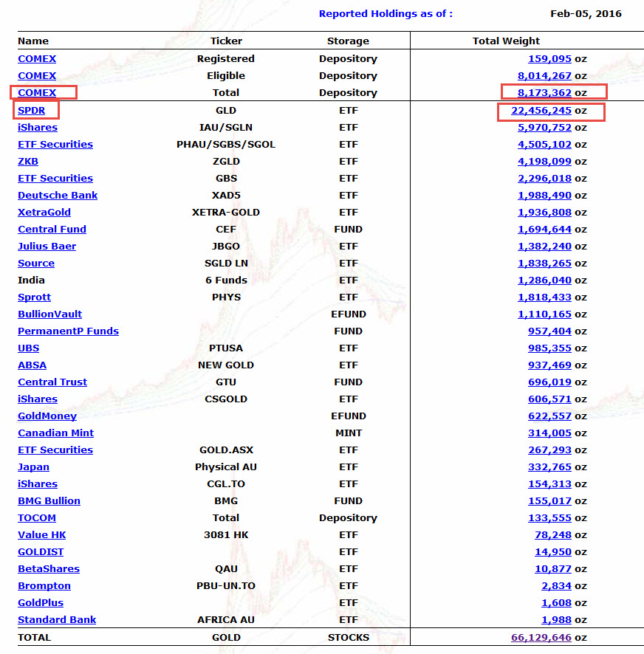
Task: Click the 622,557 GoldMoney weight link
Action: point(549,416)
